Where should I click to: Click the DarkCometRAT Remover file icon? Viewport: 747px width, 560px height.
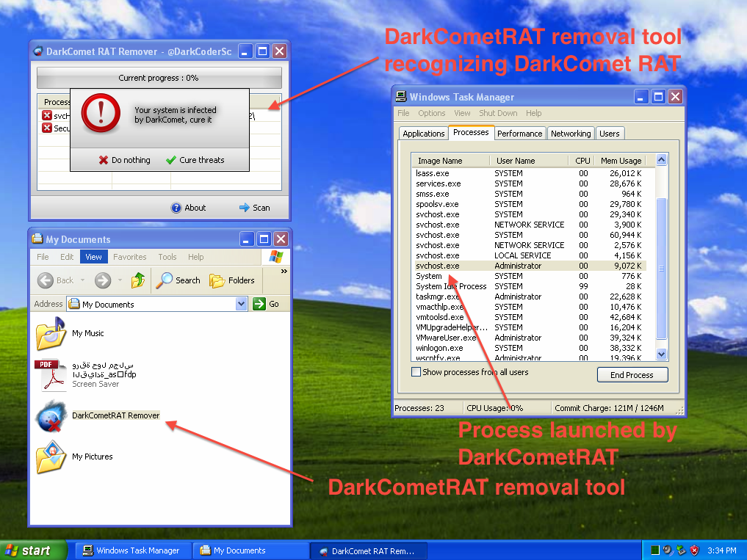coord(50,416)
